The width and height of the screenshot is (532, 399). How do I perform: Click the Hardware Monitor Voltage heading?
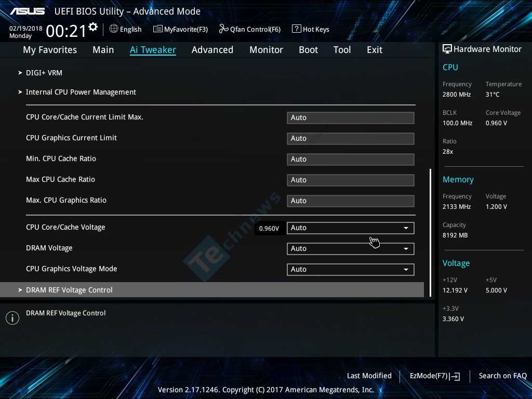456,263
